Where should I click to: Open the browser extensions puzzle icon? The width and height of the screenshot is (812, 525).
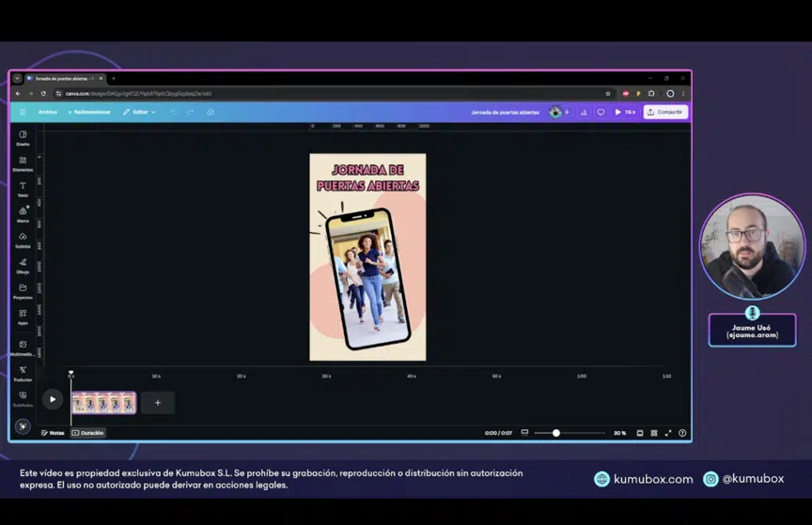651,94
